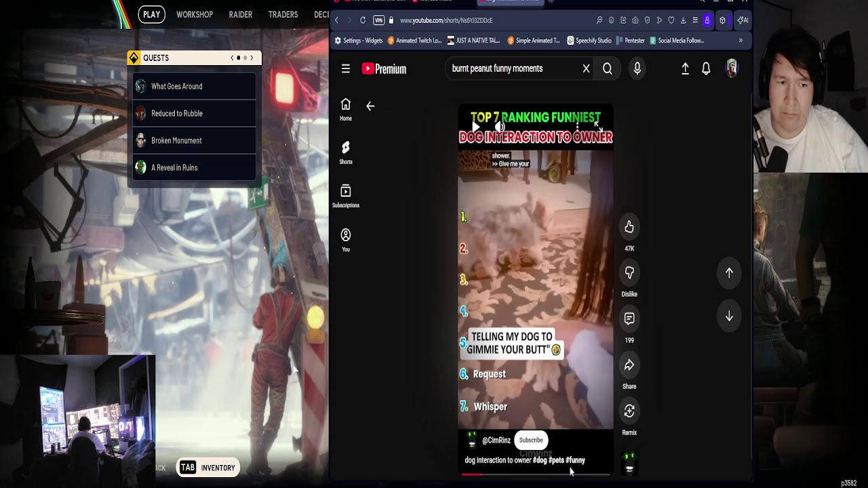The image size is (868, 488).
Task: Open the What Goes Around quest
Action: click(195, 86)
